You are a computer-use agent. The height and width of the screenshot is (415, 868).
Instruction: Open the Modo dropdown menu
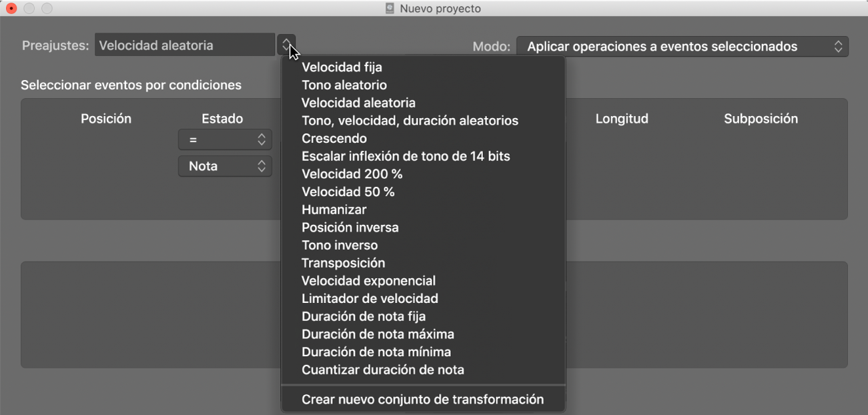tap(682, 47)
